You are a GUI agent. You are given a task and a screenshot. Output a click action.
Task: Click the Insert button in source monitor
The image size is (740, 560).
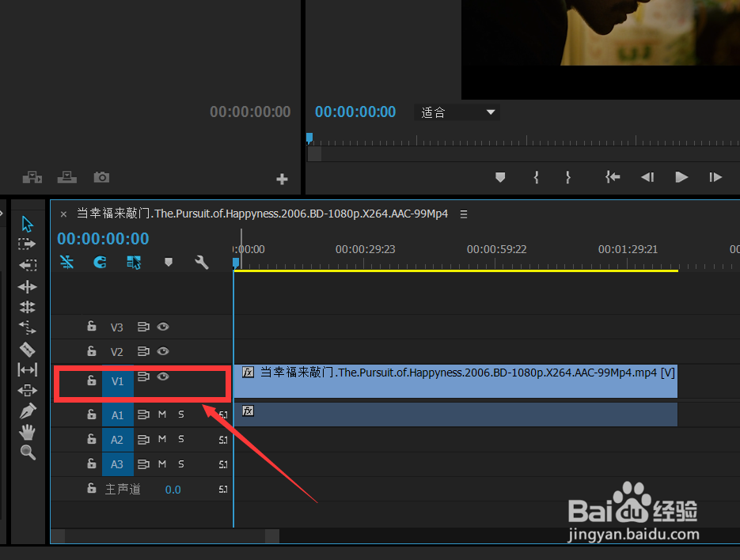click(x=32, y=177)
